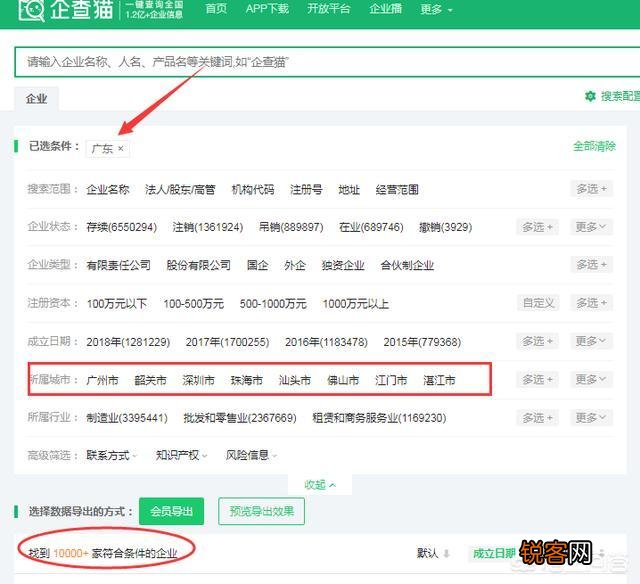The image size is (640, 584).
Task: Filter by 合伙制企业 type
Action: click(x=407, y=265)
